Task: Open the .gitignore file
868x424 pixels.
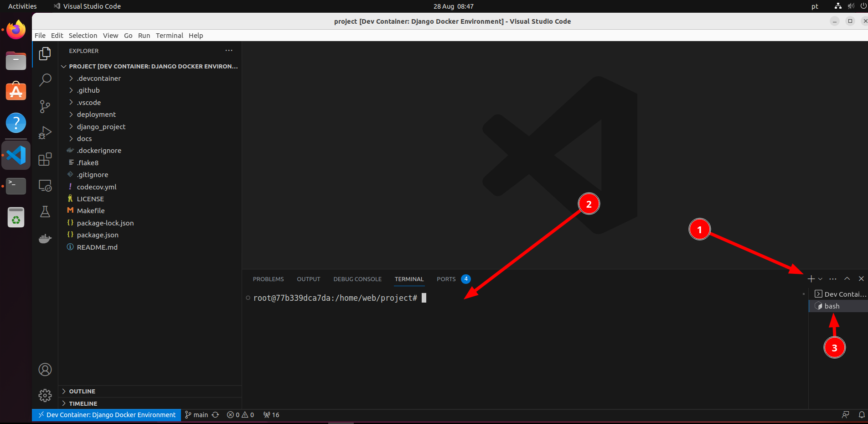Action: click(150, 175)
